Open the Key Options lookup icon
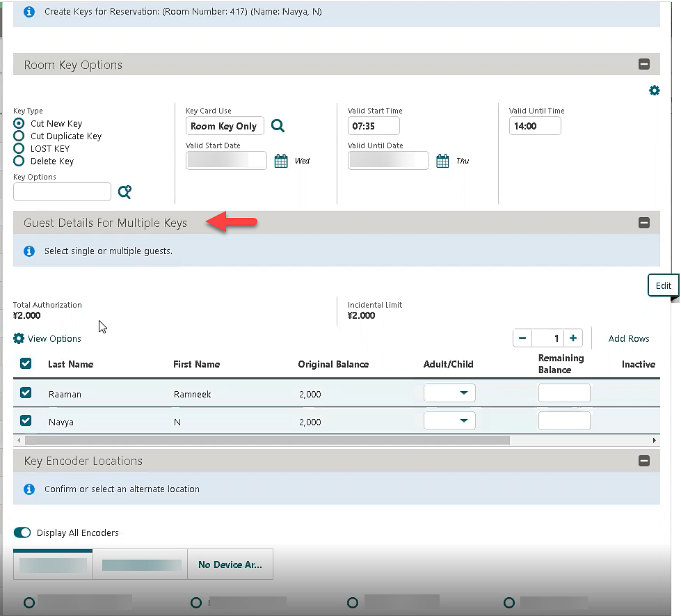This screenshot has width=681, height=616. (125, 191)
